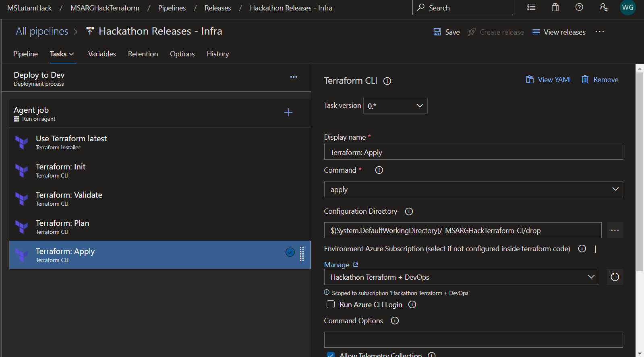Switch to the Variables tab

[x=102, y=54]
